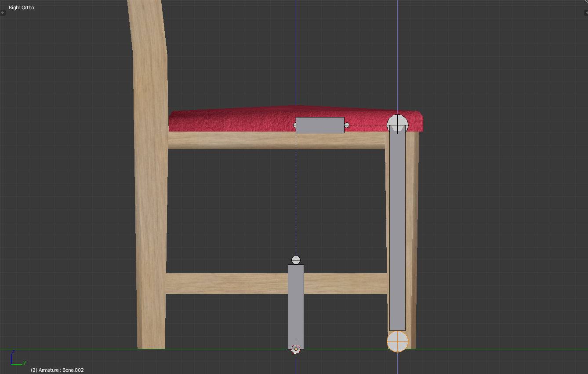Image resolution: width=588 pixels, height=374 pixels.
Task: Click the small joint right of horizontal bone
Action: click(347, 125)
